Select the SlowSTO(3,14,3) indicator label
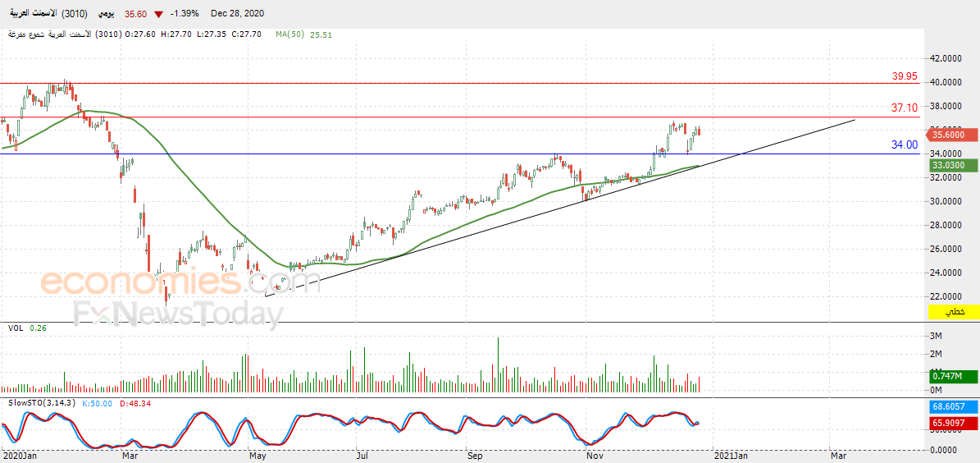This screenshot has height=463, width=980. [x=41, y=404]
